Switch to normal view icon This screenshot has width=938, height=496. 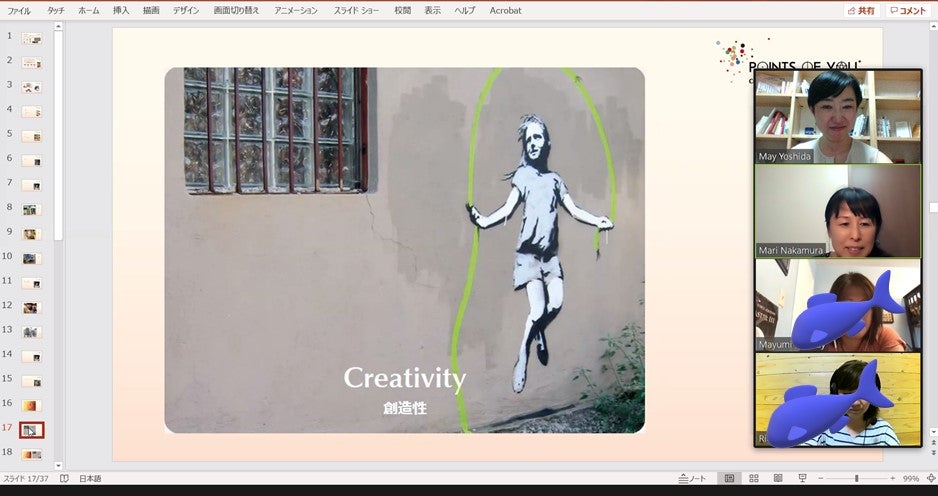pos(729,479)
